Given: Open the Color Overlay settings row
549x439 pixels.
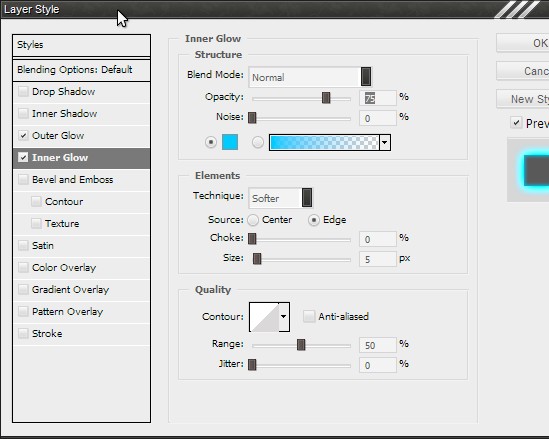Looking at the screenshot, I should pyautogui.click(x=81, y=268).
